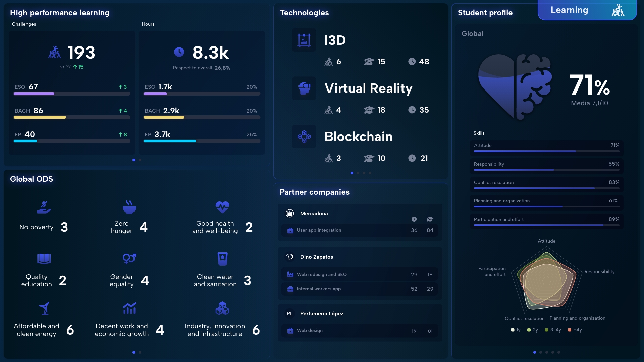Viewport: 644px width, 362px height.
Task: Click the Gender equality symbol icon
Action: click(x=129, y=258)
